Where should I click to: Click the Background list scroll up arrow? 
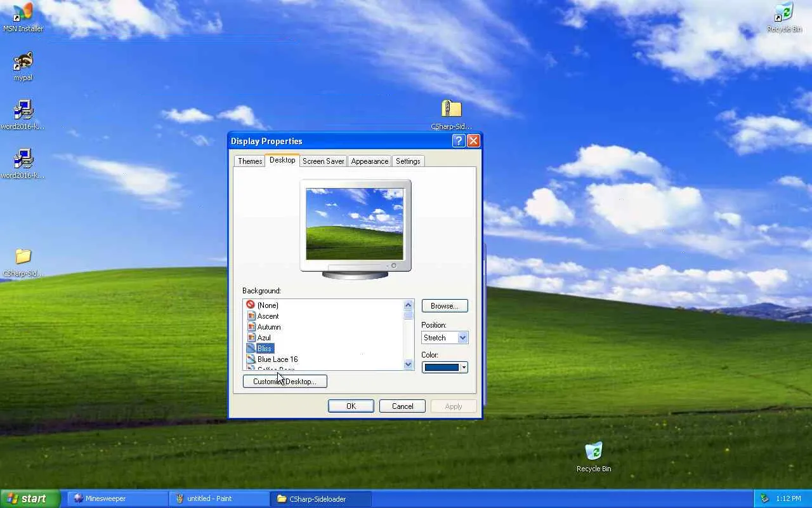point(409,305)
